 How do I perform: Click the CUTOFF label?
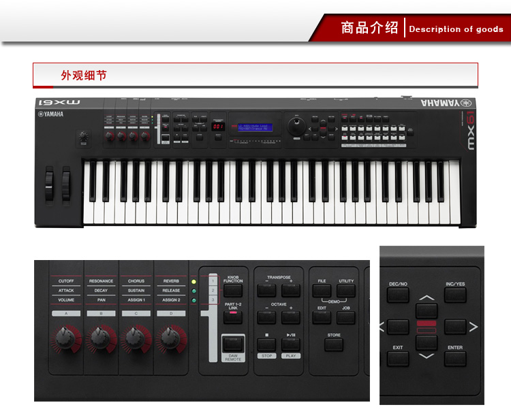(x=66, y=281)
